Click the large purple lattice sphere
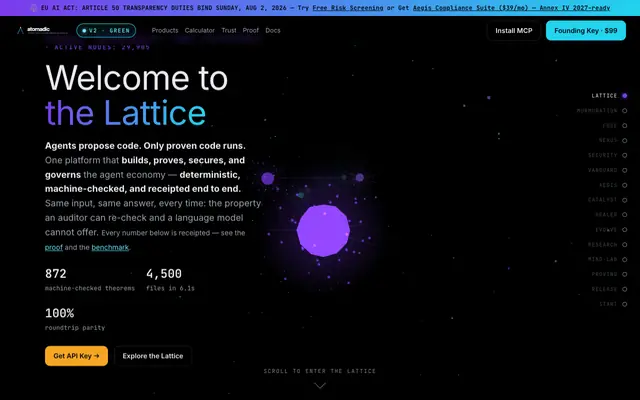 [323, 231]
